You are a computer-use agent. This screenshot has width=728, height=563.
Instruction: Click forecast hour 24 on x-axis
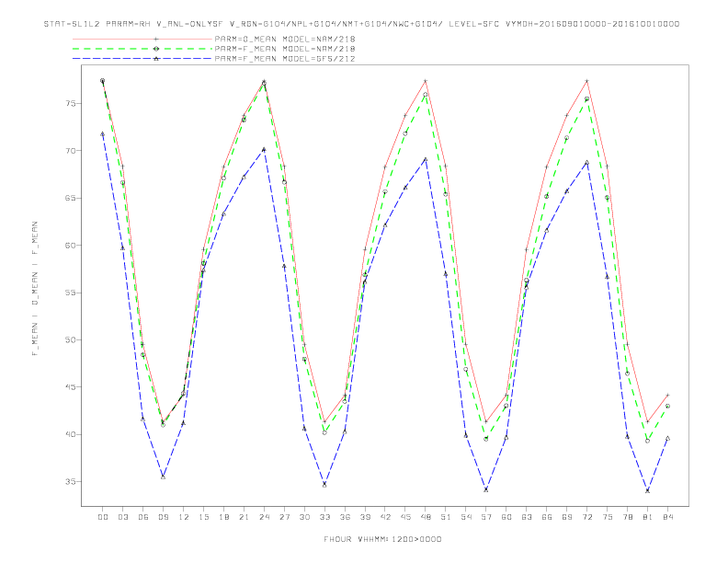(x=264, y=517)
